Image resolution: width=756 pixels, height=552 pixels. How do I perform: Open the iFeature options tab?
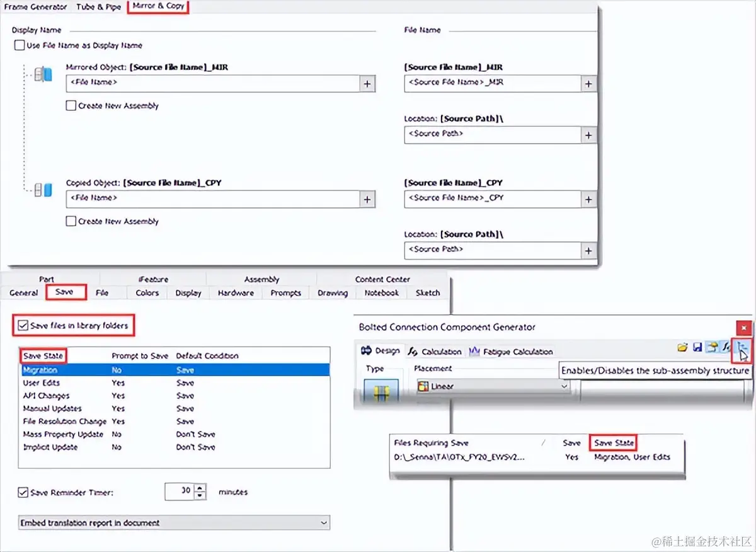(153, 279)
